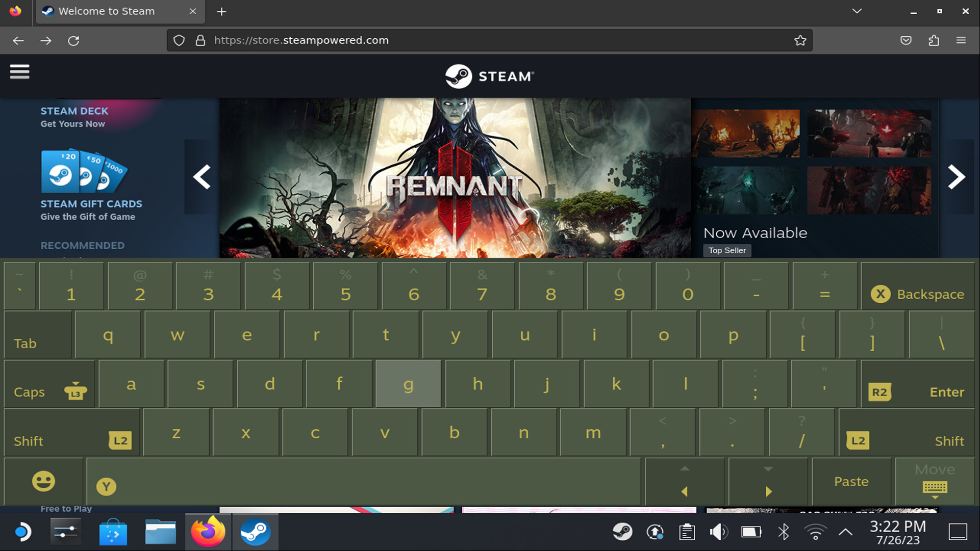Click the address bar URL field
The width and height of the screenshot is (980, 551).
click(490, 40)
